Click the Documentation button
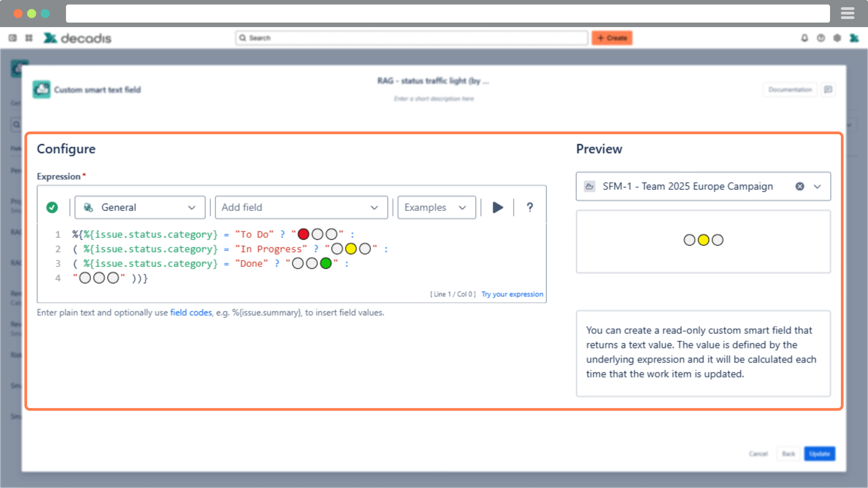The width and height of the screenshot is (868, 488). 790,89
